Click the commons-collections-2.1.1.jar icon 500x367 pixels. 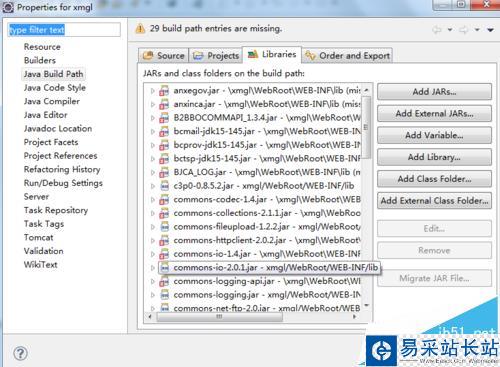164,213
